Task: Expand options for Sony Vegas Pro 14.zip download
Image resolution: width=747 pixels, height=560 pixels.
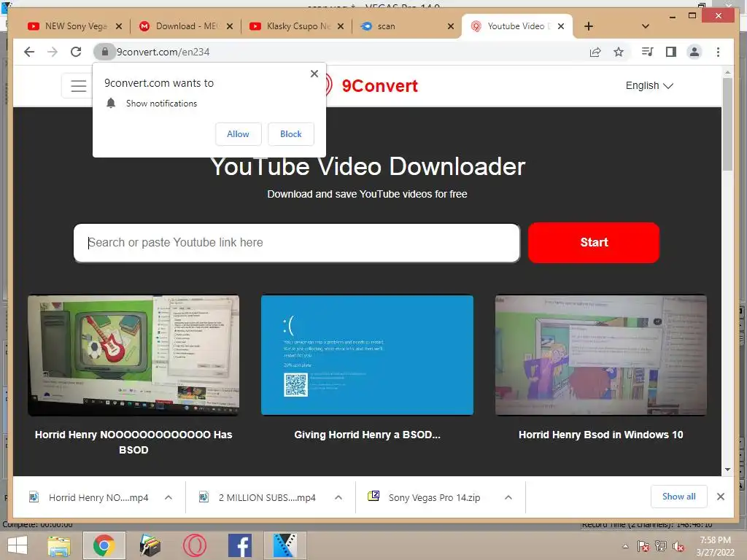Action: (508, 497)
